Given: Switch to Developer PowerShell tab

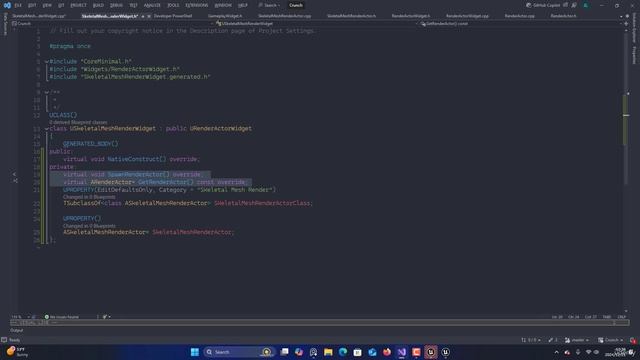Looking at the screenshot, I should point(173,16).
